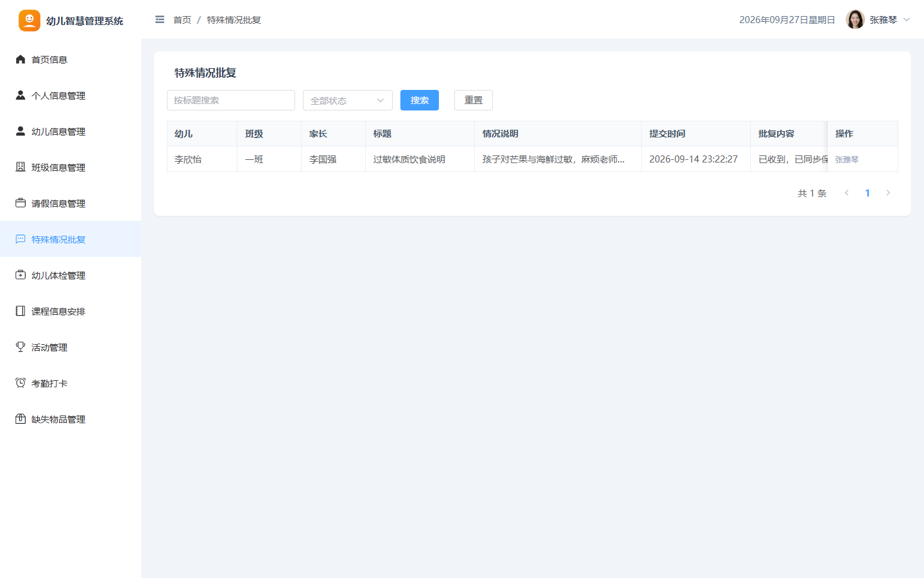Image resolution: width=924 pixels, height=578 pixels.
Task: Click the 首页 breadcrumb link
Action: (182, 20)
